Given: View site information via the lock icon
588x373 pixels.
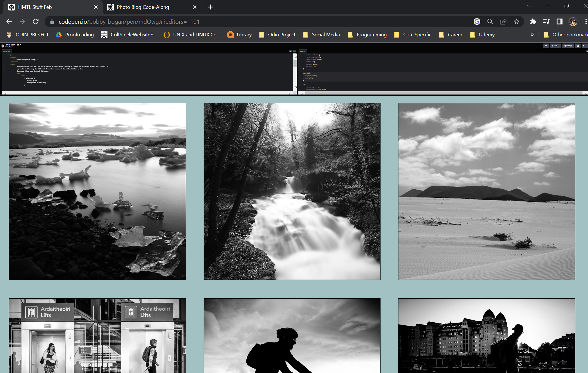Looking at the screenshot, I should tap(52, 21).
